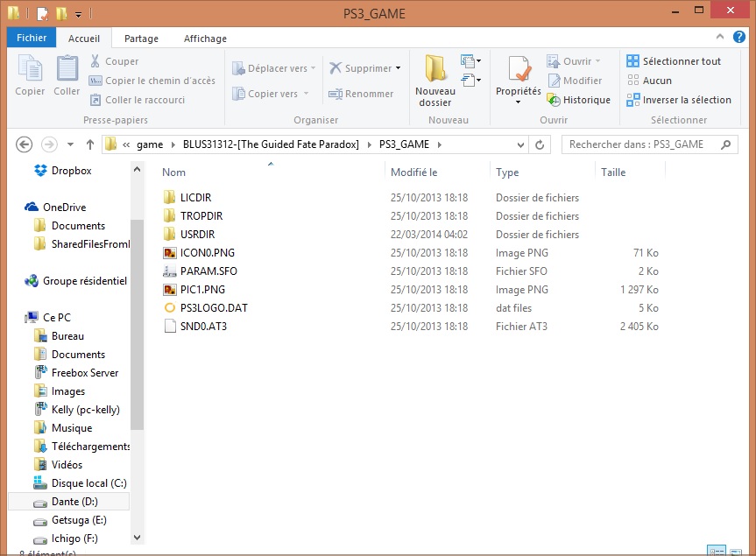Click Inverser la sélection
The width and height of the screenshot is (756, 556).
point(679,100)
